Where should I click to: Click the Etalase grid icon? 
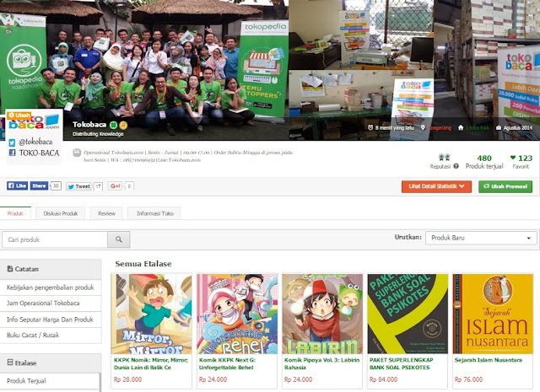click(x=10, y=362)
